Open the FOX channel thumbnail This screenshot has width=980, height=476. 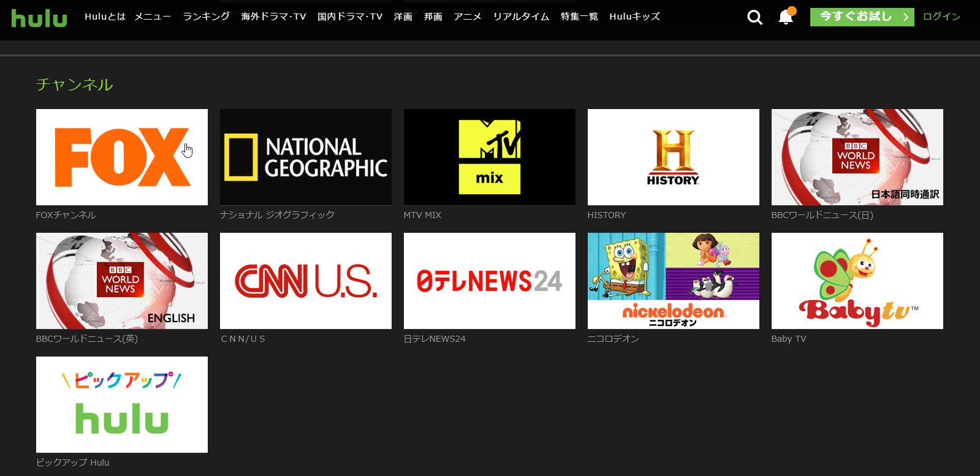(x=122, y=157)
